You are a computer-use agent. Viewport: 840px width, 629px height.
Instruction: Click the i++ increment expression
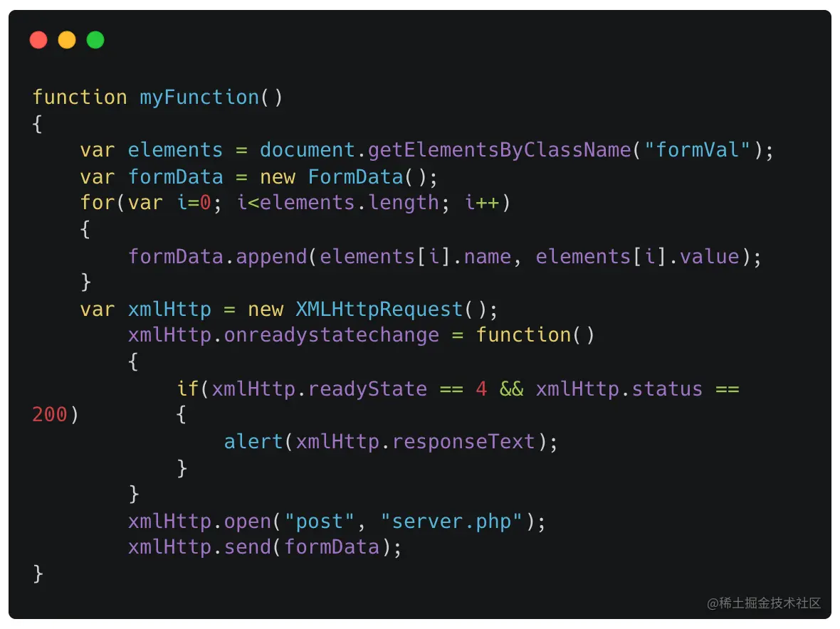point(482,203)
